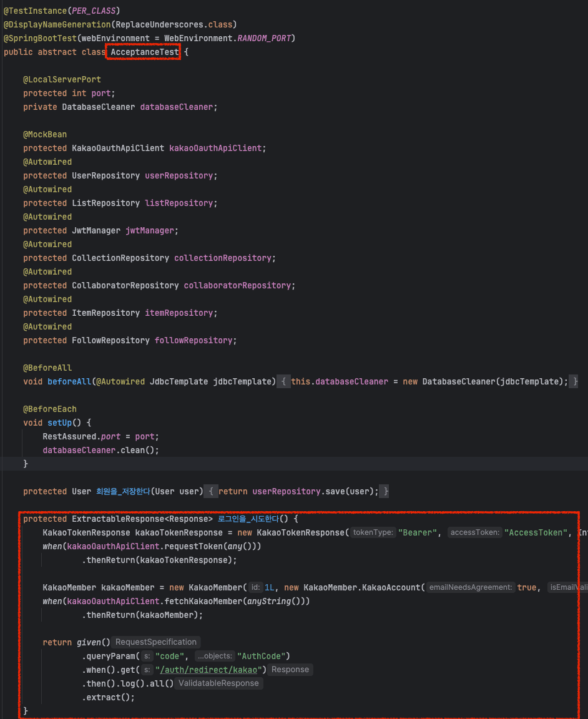Click the @BeforeEach annotation

point(49,409)
